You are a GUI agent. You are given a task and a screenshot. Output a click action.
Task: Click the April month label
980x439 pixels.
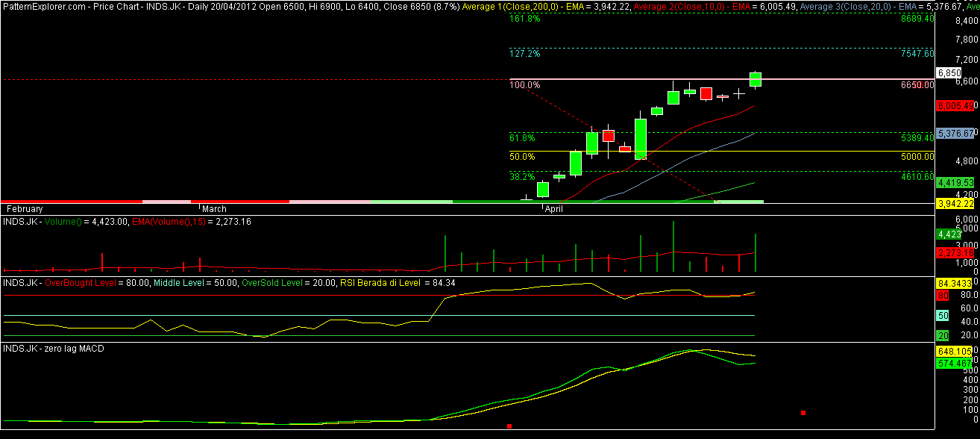(554, 209)
